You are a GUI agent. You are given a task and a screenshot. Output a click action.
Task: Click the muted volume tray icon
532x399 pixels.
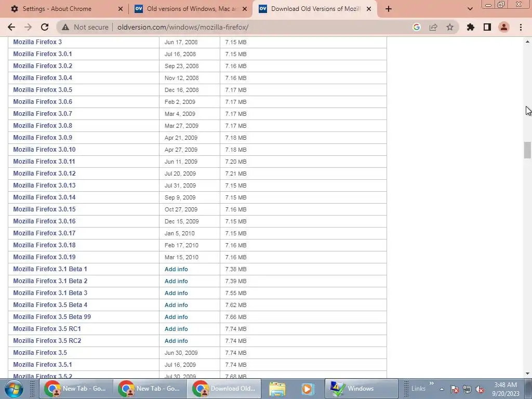(480, 389)
